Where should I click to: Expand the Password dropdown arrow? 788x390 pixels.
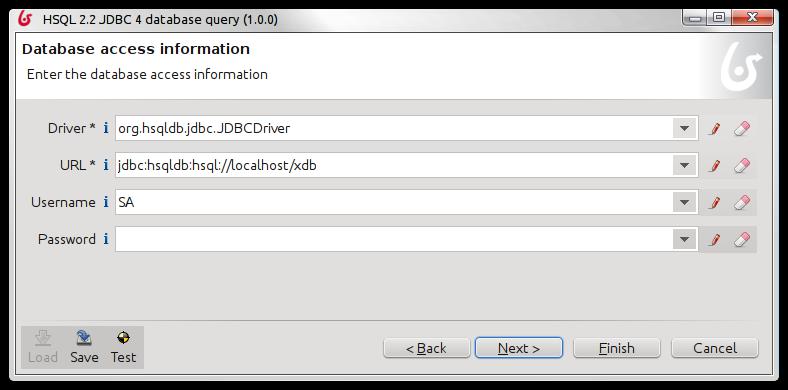(x=684, y=239)
